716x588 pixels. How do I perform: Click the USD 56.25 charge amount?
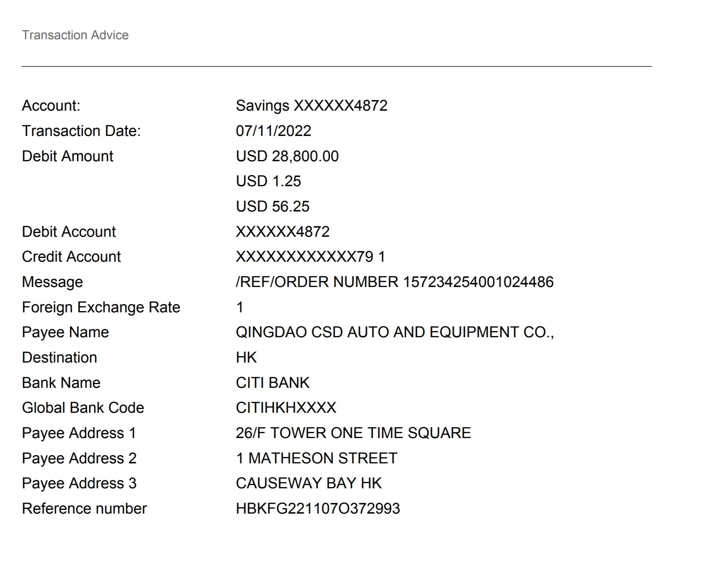click(272, 207)
